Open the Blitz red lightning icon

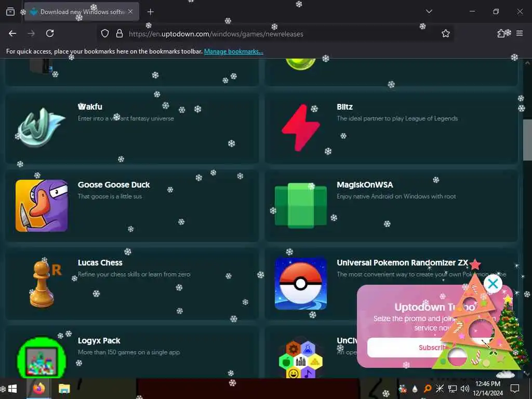pyautogui.click(x=301, y=128)
